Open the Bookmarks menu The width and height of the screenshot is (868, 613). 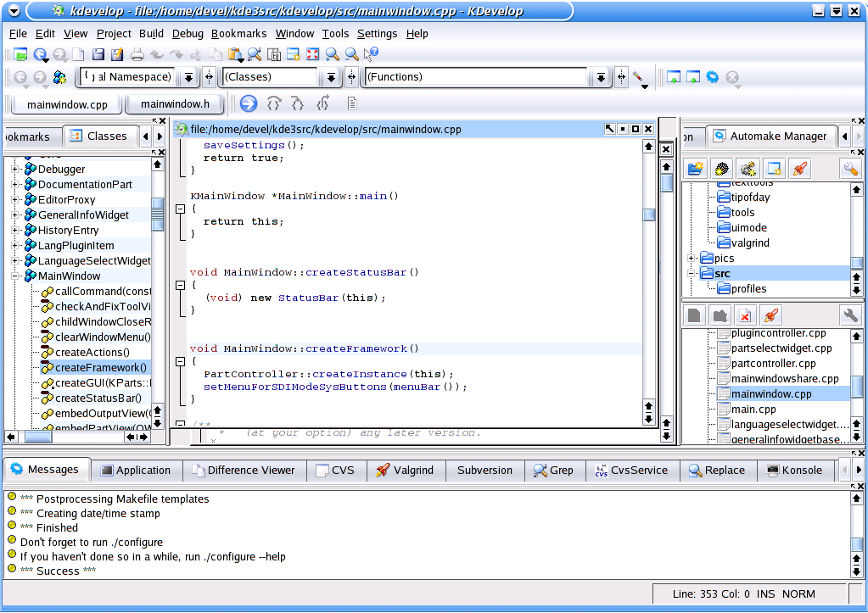[x=238, y=34]
